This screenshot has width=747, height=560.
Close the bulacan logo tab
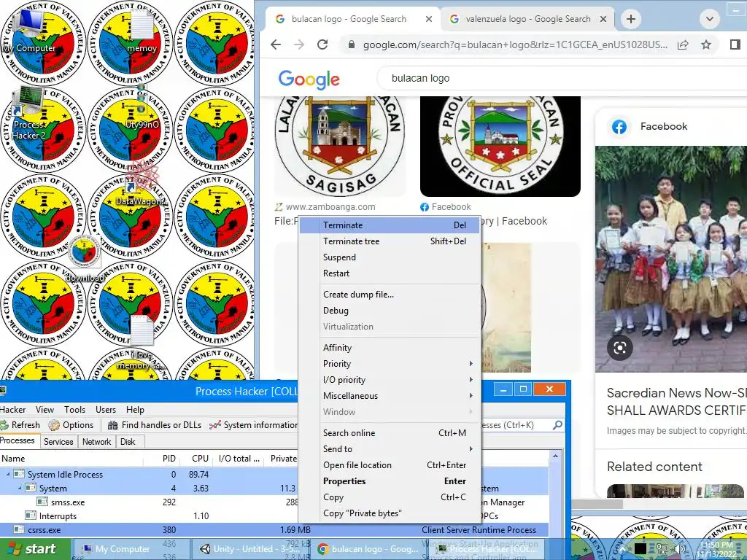point(429,19)
